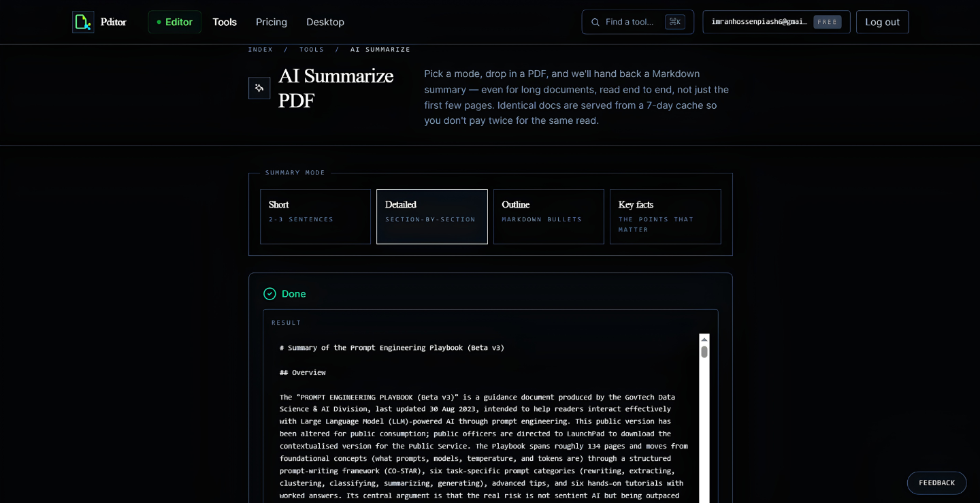This screenshot has height=503, width=980.
Task: Click the Pdiitor logo icon
Action: (83, 22)
